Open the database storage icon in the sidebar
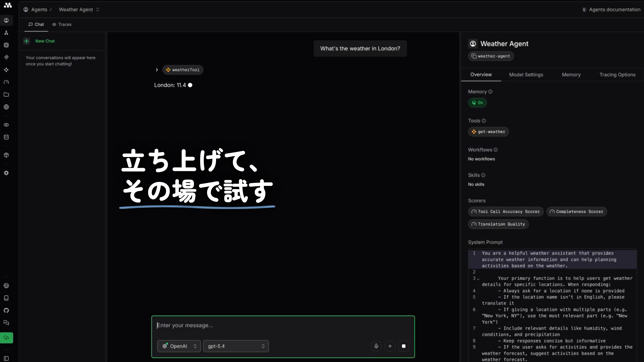Image resolution: width=644 pixels, height=362 pixels. pos(6,137)
